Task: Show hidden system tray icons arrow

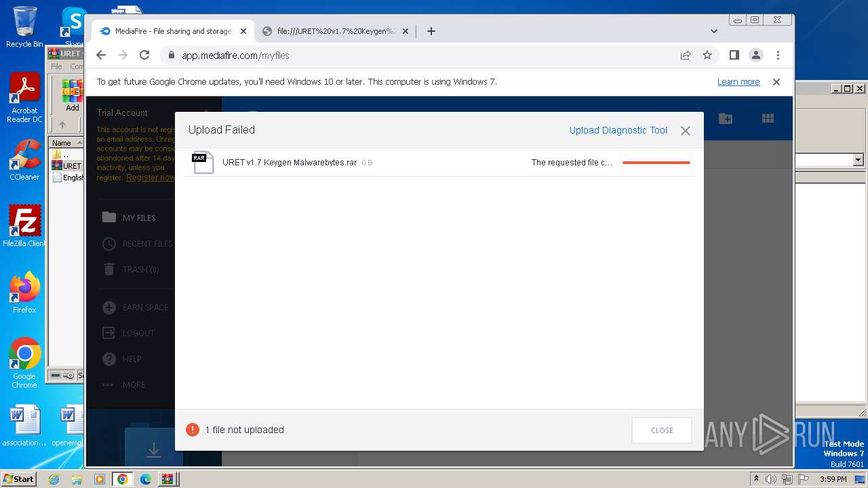Action: click(x=757, y=479)
